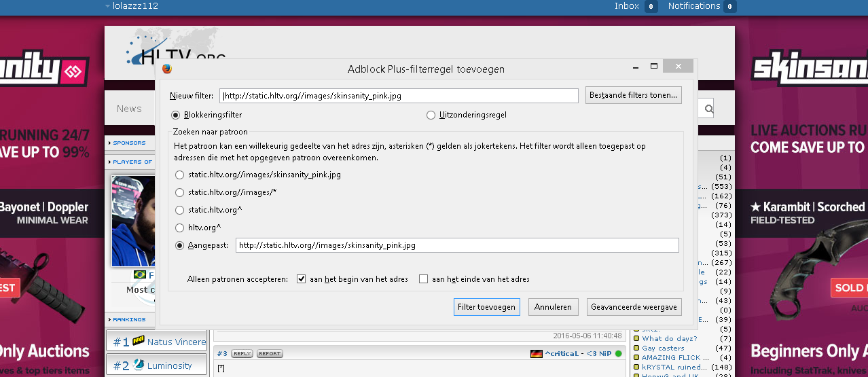Open Geavanceerde weergave

pos(634,307)
